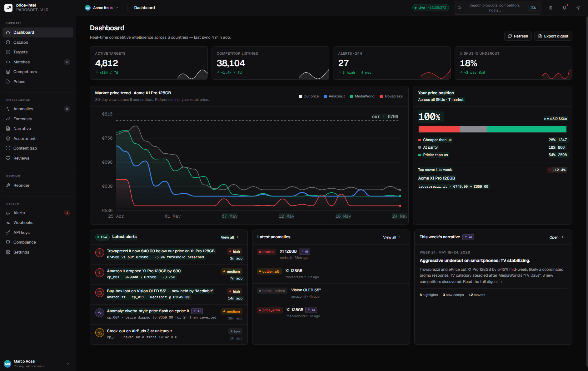This screenshot has height=371, width=588.
Task: Click the pause icon in top bar
Action: 551,8
